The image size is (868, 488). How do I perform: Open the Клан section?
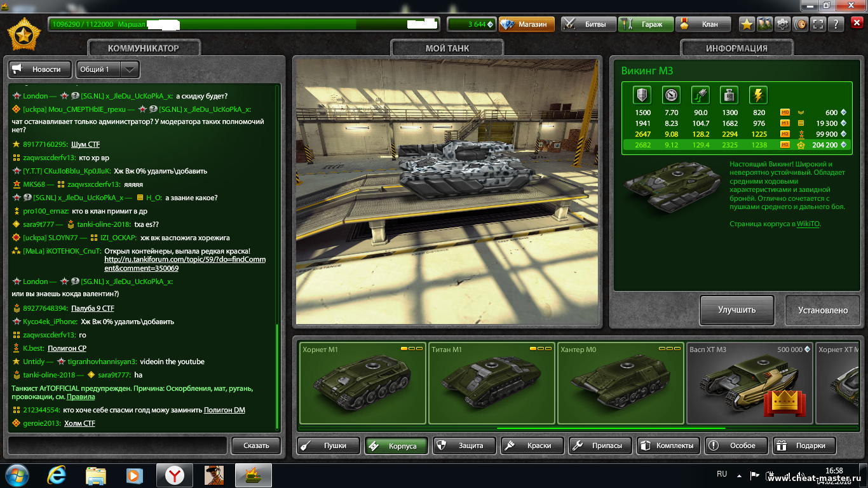click(703, 24)
